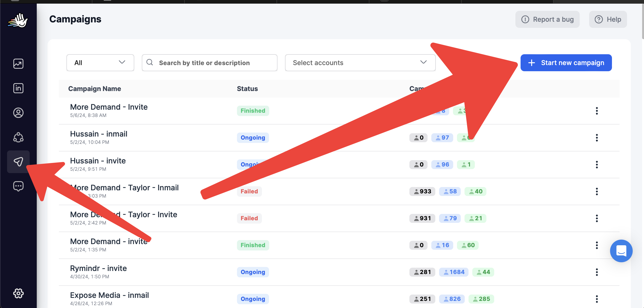Expand the All status filter dropdown

click(x=100, y=62)
